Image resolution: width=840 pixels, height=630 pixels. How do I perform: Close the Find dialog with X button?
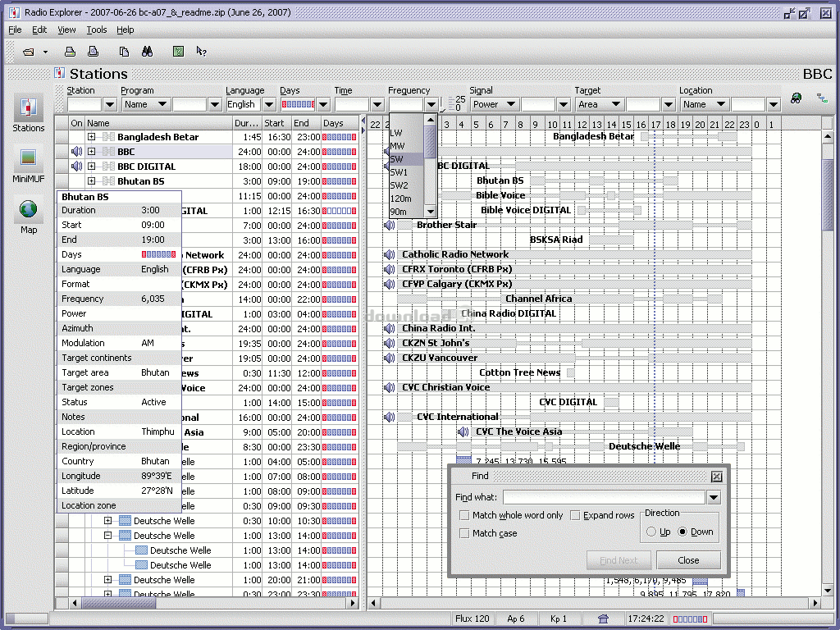pos(716,477)
